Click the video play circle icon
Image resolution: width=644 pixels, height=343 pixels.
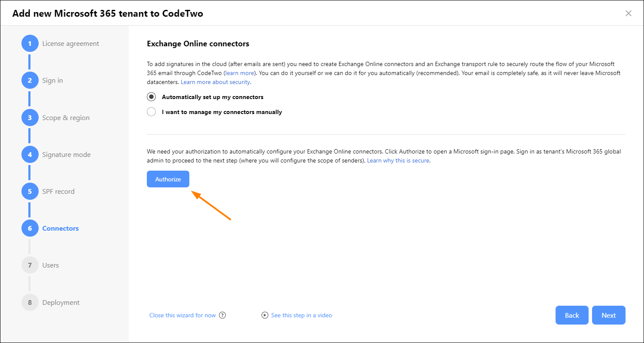point(265,315)
